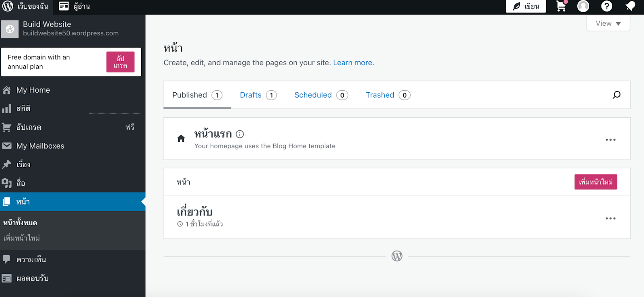Open the shopping cart icon
644x297 pixels.
coord(561,6)
